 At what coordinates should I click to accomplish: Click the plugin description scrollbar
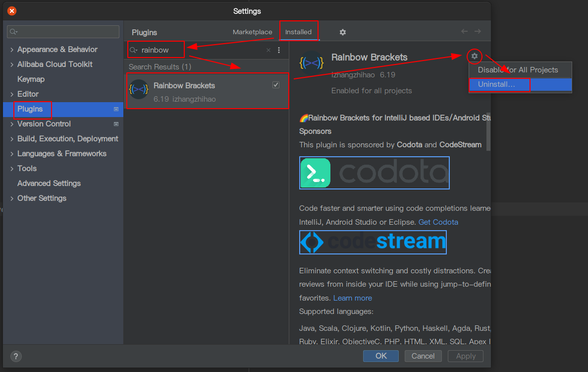click(x=488, y=131)
